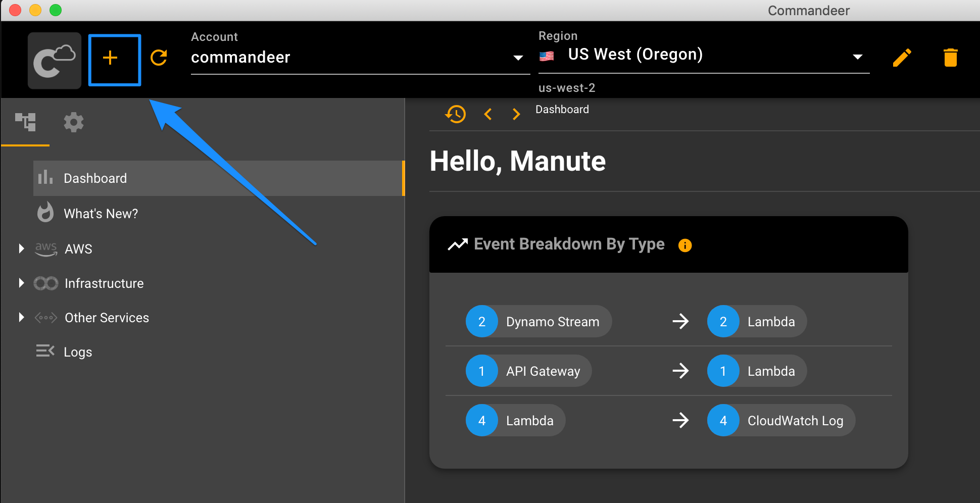Click the Hello, Manute heading
This screenshot has height=503, width=980.
coord(517,161)
